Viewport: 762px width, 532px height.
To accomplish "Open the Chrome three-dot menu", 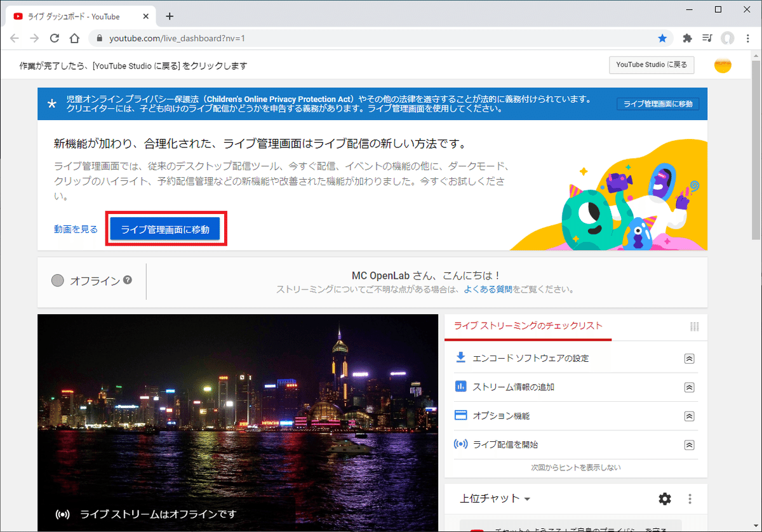I will point(747,38).
